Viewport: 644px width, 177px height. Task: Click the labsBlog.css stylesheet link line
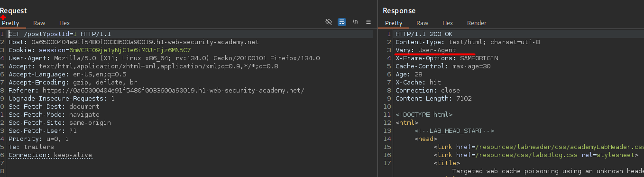pos(536,155)
